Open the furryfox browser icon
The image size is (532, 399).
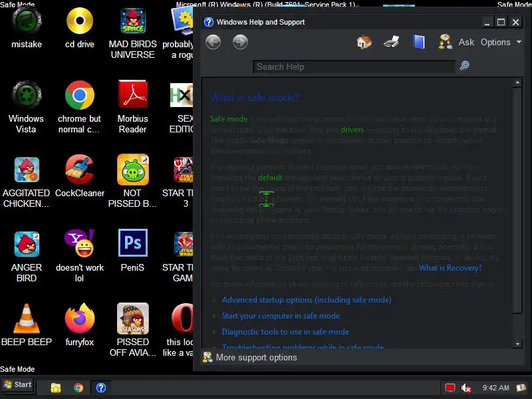(x=80, y=319)
